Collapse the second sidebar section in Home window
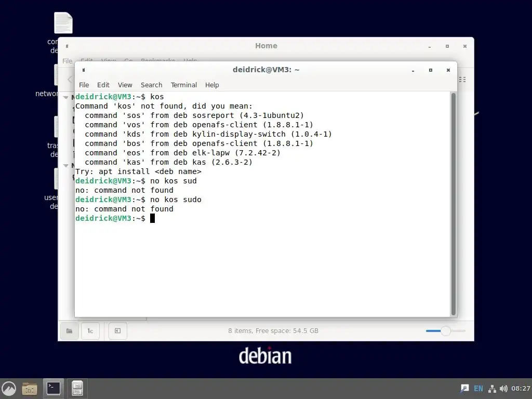 (65, 166)
